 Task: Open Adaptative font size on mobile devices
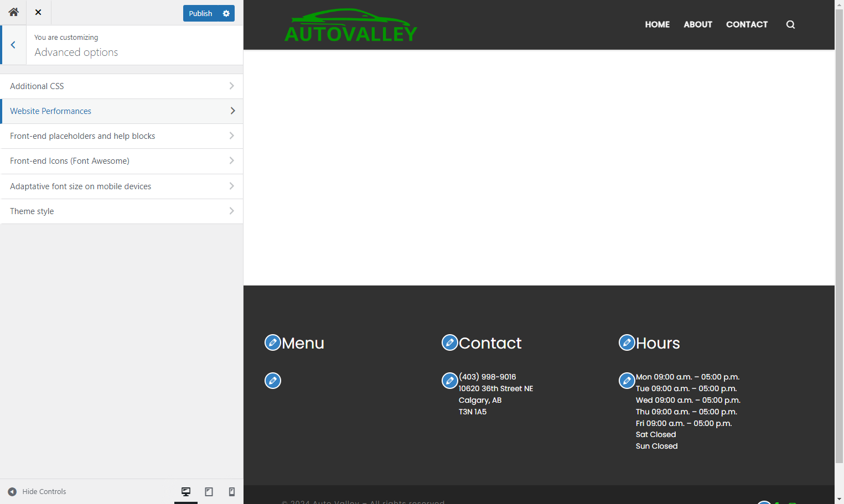tap(122, 186)
